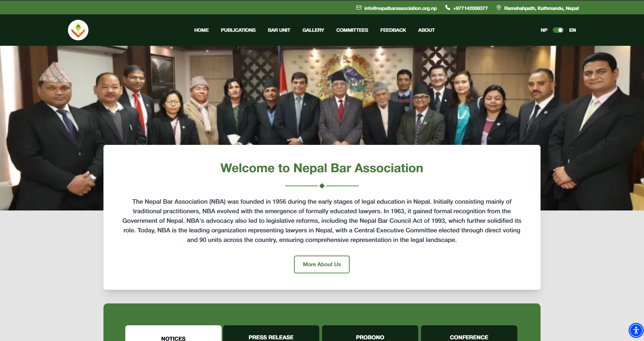Click the Nepal Bar Association logo
This screenshot has width=644, height=341.
coord(78,30)
